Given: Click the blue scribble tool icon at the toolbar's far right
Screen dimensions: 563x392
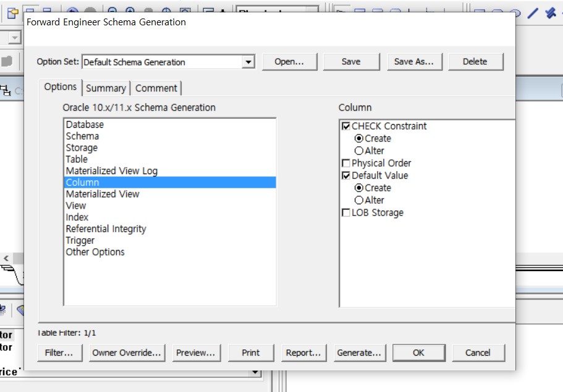Looking at the screenshot, I should 550,13.
